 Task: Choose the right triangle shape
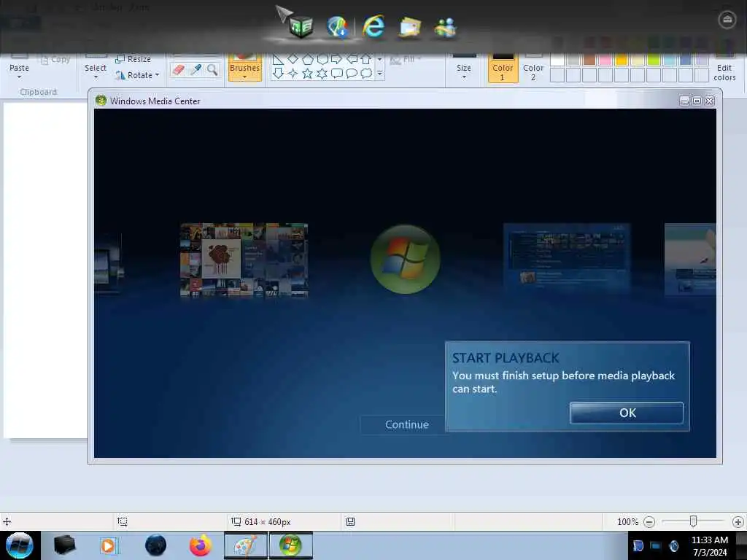(x=278, y=60)
